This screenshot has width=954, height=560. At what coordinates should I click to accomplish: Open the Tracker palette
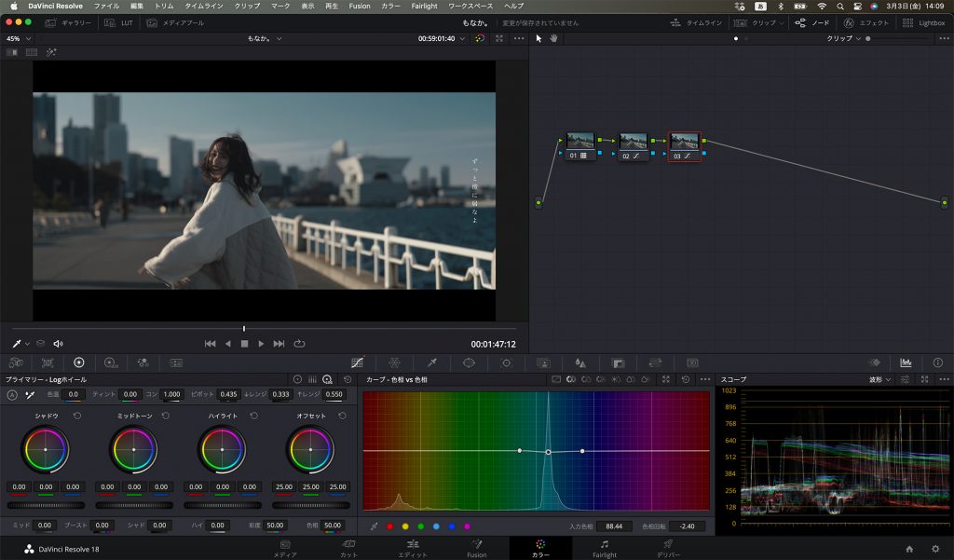(x=508, y=362)
